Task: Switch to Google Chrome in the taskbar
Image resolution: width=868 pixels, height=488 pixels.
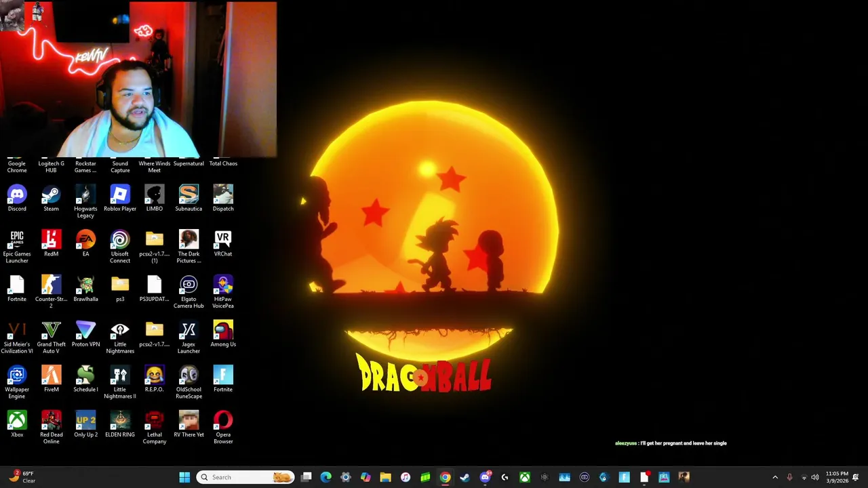Action: click(445, 477)
